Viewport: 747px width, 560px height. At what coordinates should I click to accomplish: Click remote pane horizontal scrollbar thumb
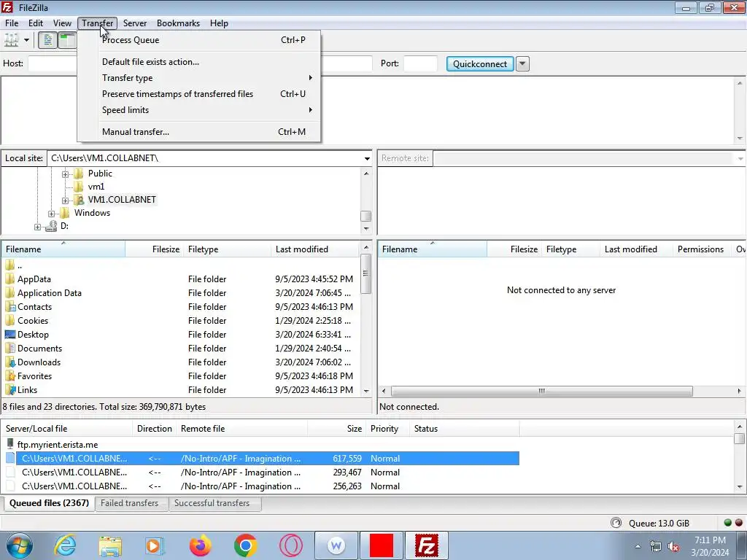[x=542, y=391]
